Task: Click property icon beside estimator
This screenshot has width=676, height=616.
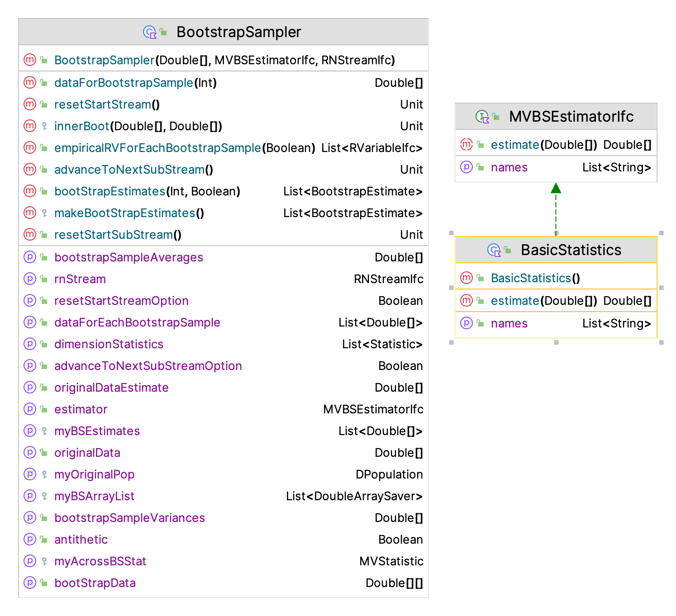Action: [30, 409]
